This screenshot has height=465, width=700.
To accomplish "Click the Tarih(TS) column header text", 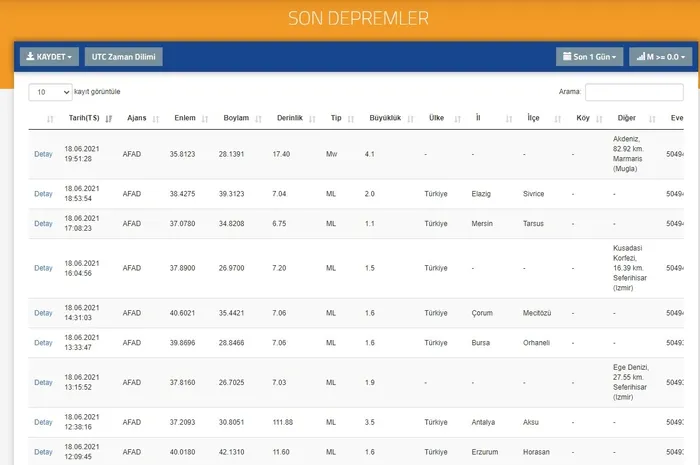I will point(84,118).
